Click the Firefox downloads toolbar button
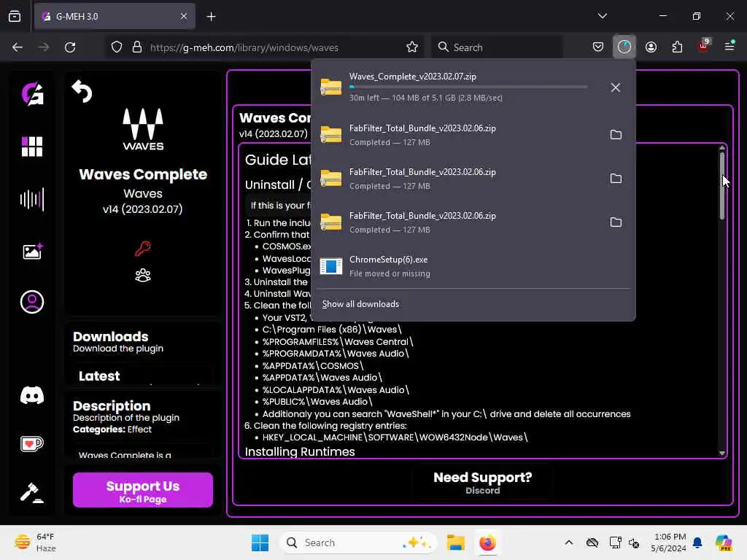The width and height of the screenshot is (747, 560). pyautogui.click(x=624, y=47)
